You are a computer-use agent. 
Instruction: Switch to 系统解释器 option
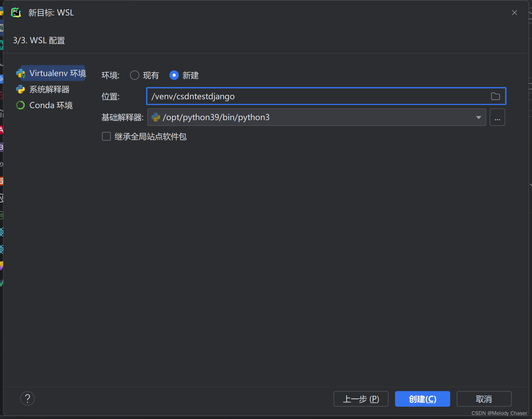49,89
